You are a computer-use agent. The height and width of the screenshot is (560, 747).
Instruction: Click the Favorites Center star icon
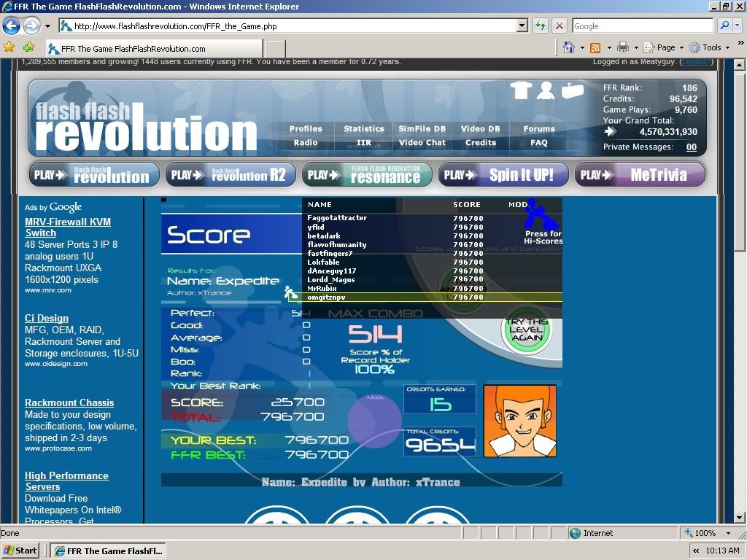(x=9, y=47)
